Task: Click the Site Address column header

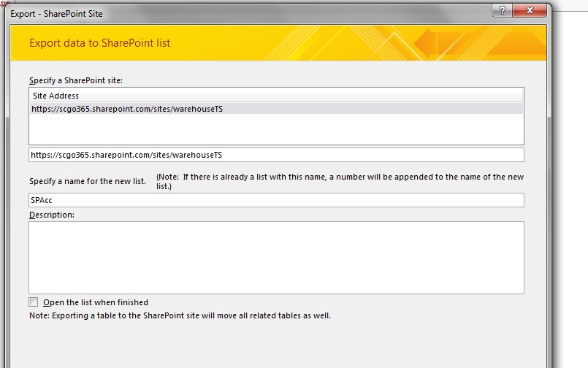Action: click(x=276, y=96)
